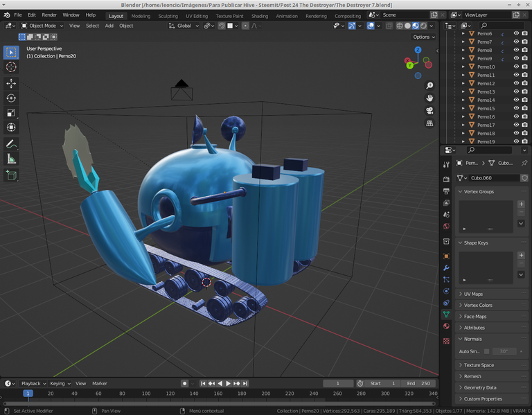Open the Object properties tab
The width and height of the screenshot is (532, 415).
coord(446,256)
